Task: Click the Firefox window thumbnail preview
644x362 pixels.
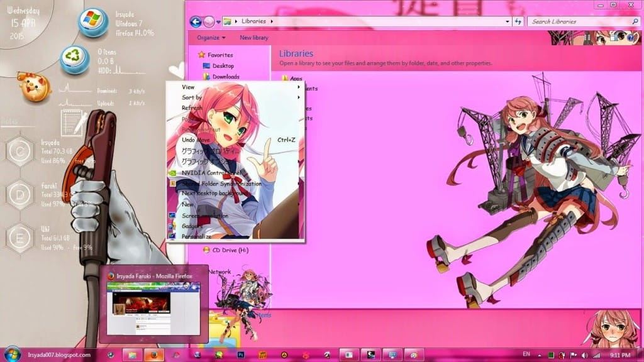Action: tap(153, 309)
